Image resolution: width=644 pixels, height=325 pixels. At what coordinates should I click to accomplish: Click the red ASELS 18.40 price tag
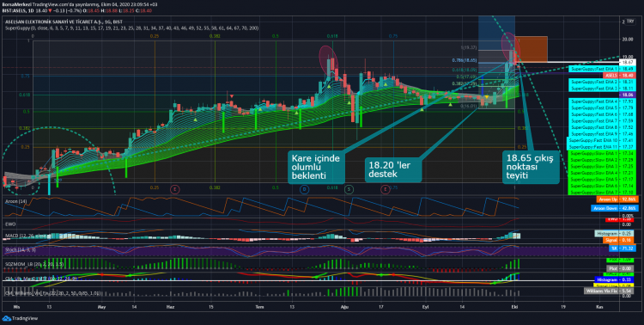pyautogui.click(x=619, y=76)
